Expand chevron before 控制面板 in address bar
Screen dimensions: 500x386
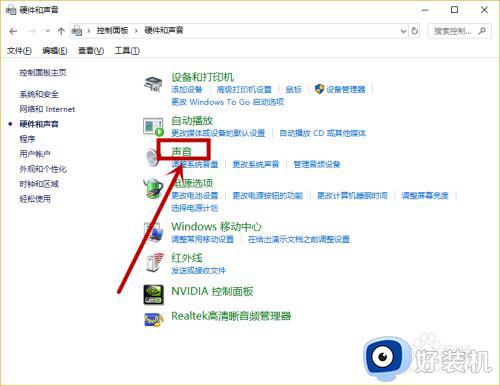click(89, 31)
